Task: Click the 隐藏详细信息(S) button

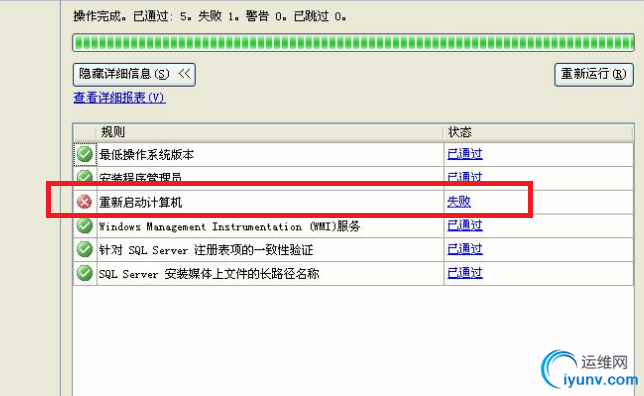Action: coord(134,74)
